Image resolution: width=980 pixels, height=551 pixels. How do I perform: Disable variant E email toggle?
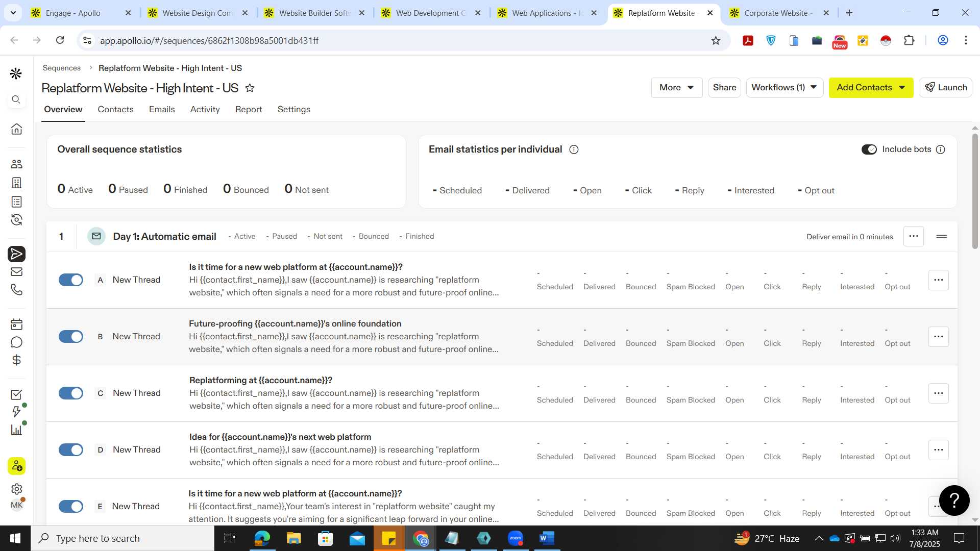click(71, 506)
